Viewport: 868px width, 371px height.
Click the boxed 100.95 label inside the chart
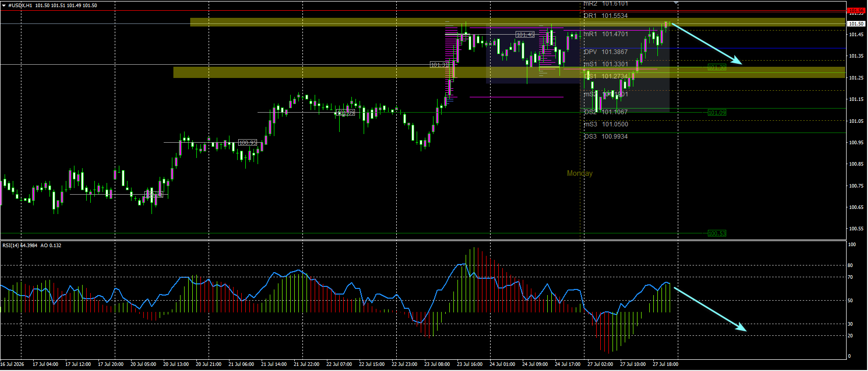point(248,143)
